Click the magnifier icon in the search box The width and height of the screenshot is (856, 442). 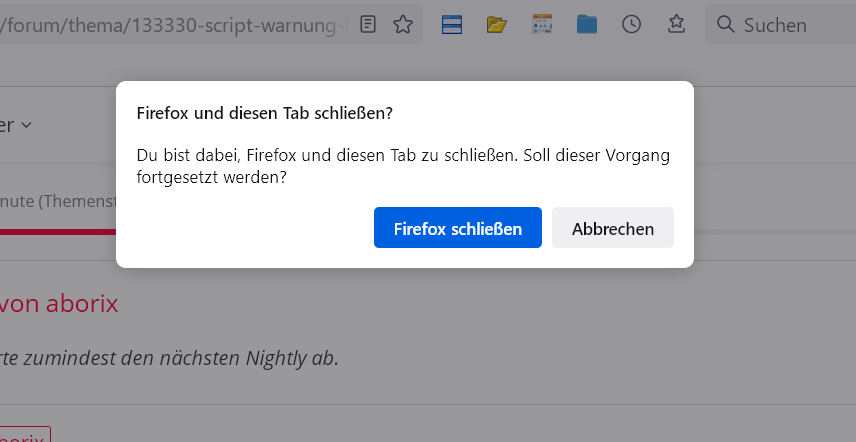click(x=726, y=24)
